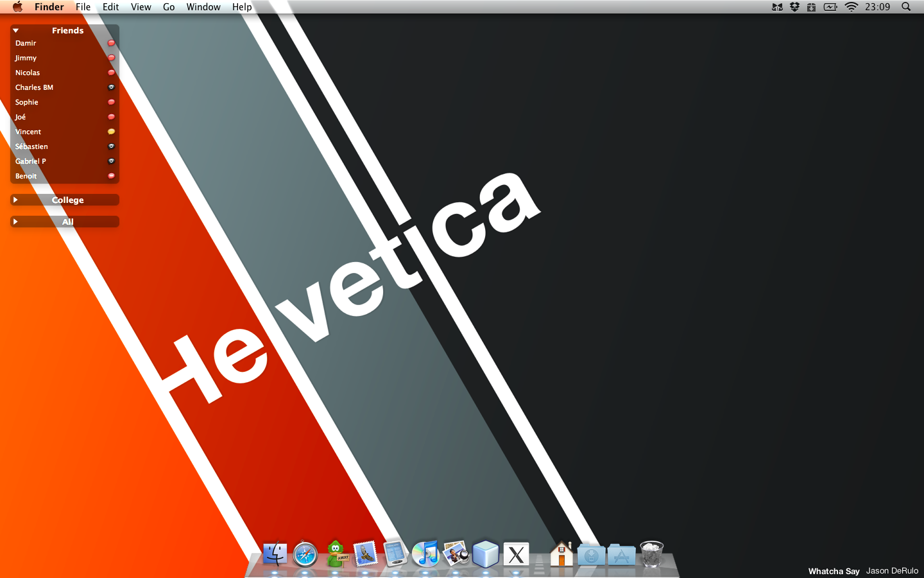Open the Edit menu

[110, 6]
